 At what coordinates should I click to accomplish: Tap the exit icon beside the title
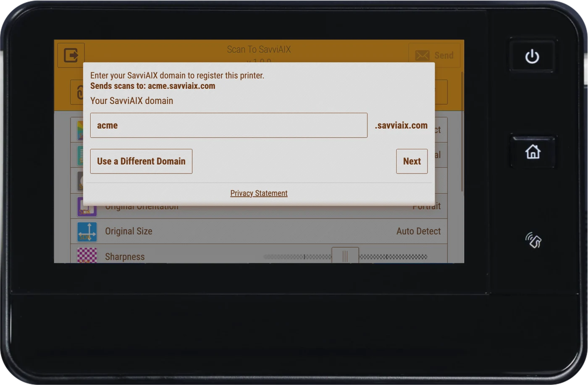point(71,55)
